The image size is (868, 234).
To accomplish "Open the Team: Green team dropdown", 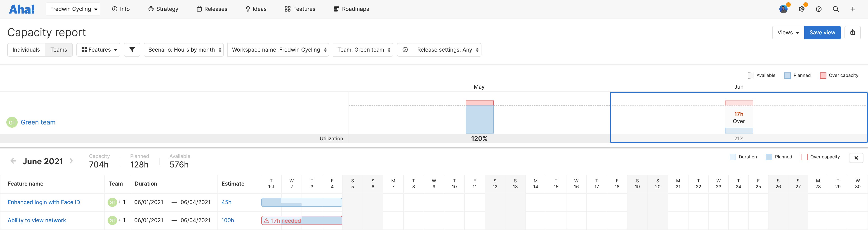I will tap(363, 50).
